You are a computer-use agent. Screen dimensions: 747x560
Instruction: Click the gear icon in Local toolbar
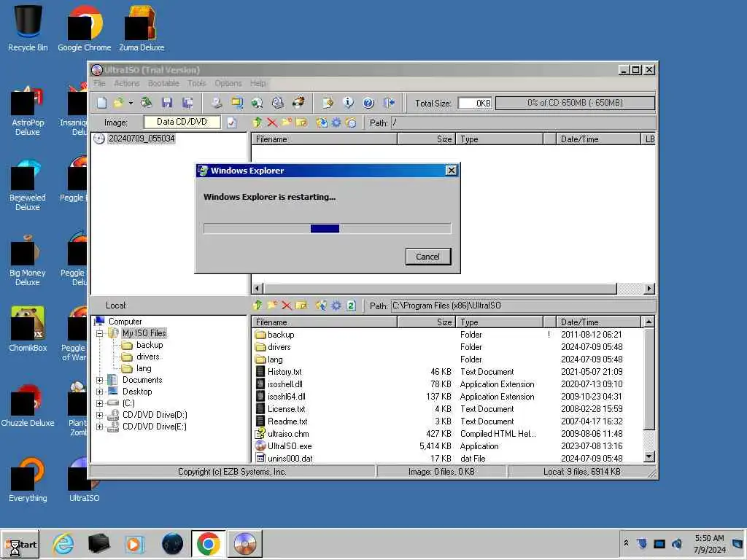[x=336, y=306]
